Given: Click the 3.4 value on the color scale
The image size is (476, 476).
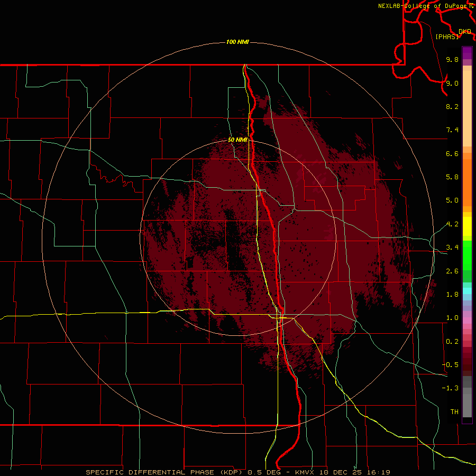Looking at the screenshot, I should pyautogui.click(x=452, y=248).
